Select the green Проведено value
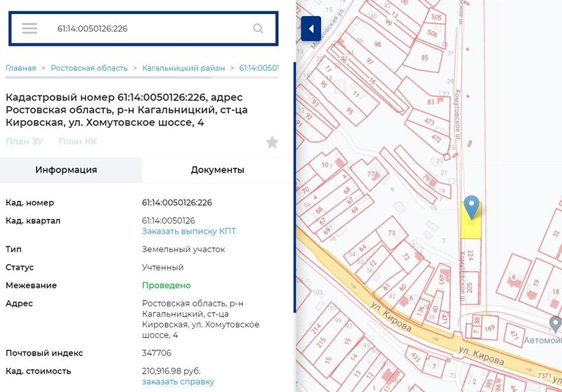 pos(166,286)
